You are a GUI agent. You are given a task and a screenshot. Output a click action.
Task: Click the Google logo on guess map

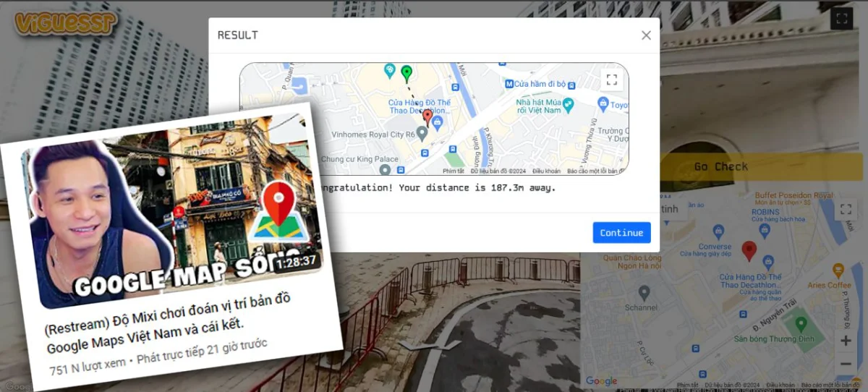602,381
